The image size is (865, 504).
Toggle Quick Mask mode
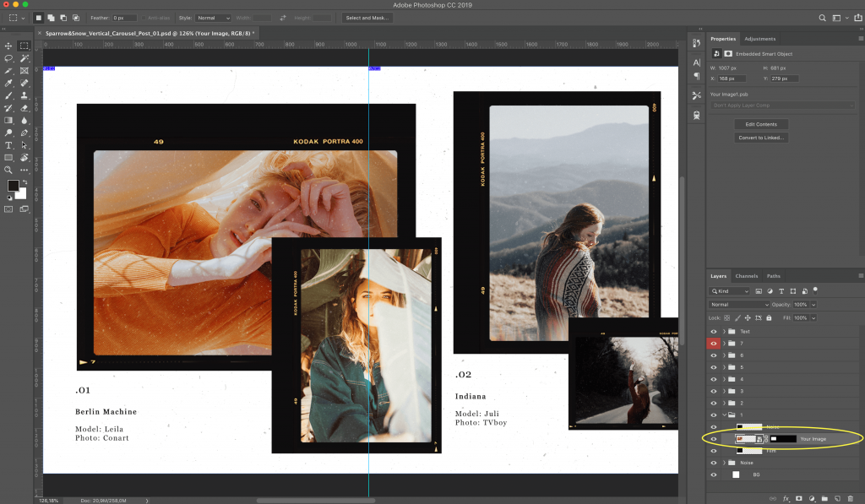pyautogui.click(x=8, y=209)
